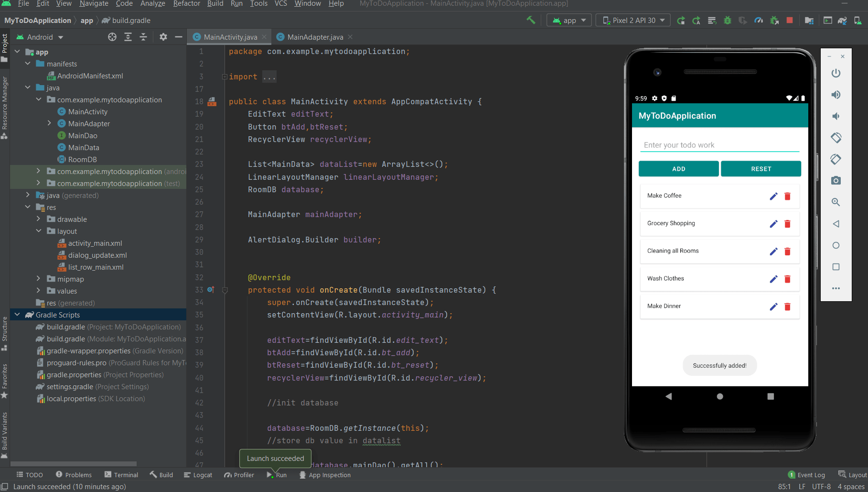Rotate the emulator counterclockwise
Viewport: 868px width, 492px height.
pos(836,138)
